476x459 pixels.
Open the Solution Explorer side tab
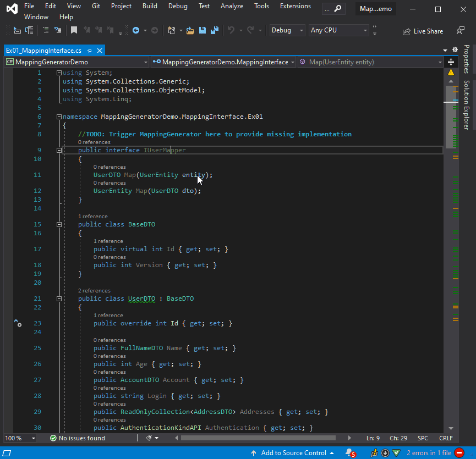(467, 105)
